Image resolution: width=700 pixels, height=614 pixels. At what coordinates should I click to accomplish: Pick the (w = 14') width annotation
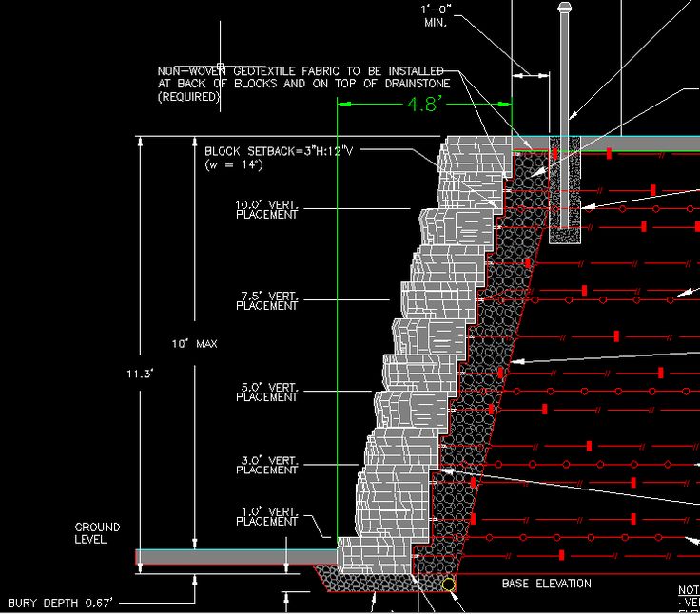234,166
